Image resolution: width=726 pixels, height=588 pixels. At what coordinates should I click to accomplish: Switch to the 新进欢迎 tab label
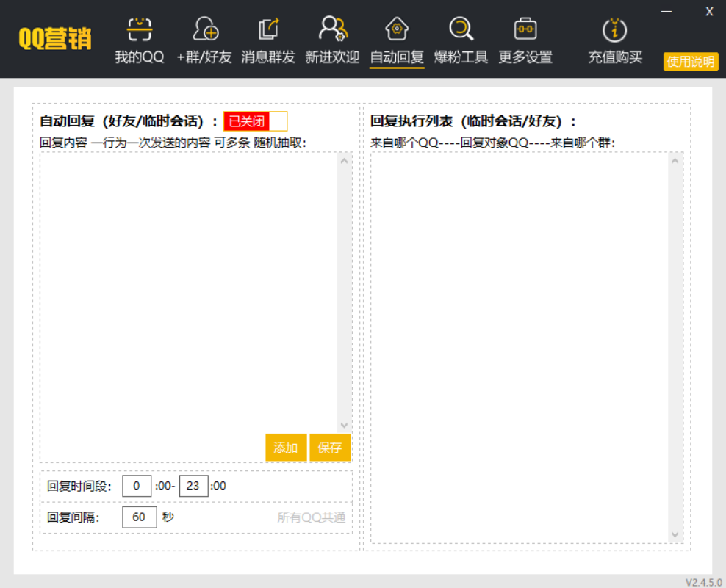(x=332, y=57)
